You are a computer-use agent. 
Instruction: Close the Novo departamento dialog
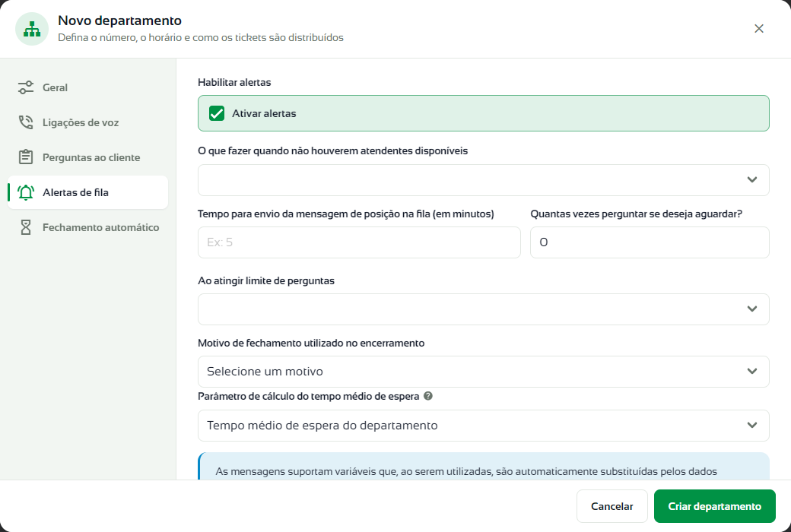coord(759,29)
